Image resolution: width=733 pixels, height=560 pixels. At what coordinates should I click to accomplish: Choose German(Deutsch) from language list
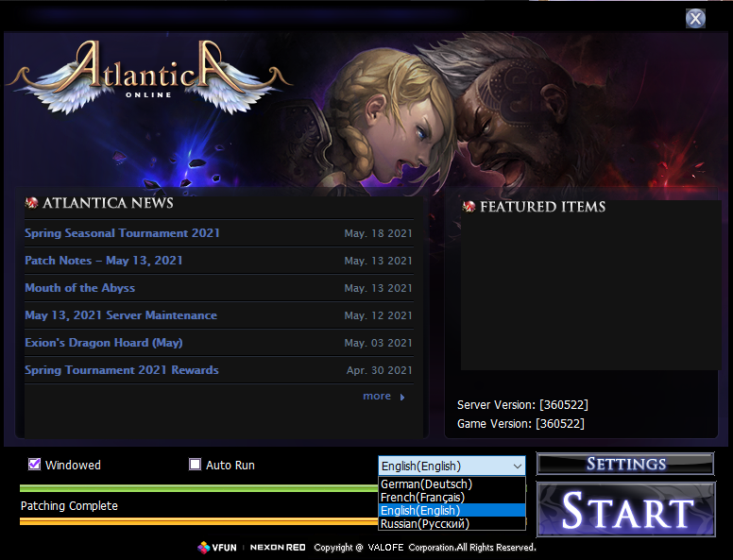(452, 484)
